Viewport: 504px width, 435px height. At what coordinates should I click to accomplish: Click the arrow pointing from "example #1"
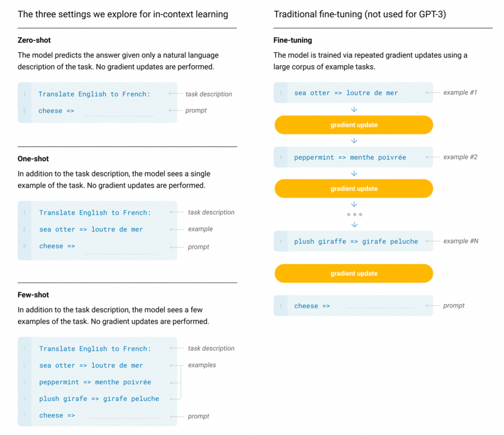pos(432,93)
